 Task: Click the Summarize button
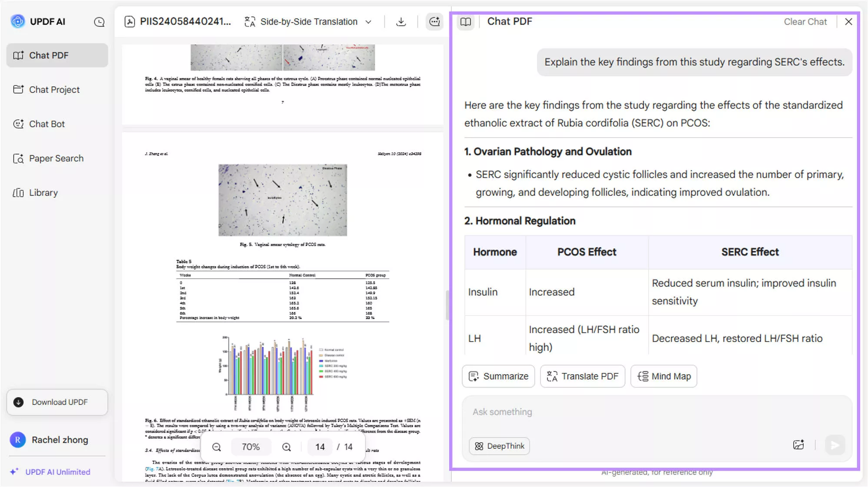pyautogui.click(x=498, y=376)
